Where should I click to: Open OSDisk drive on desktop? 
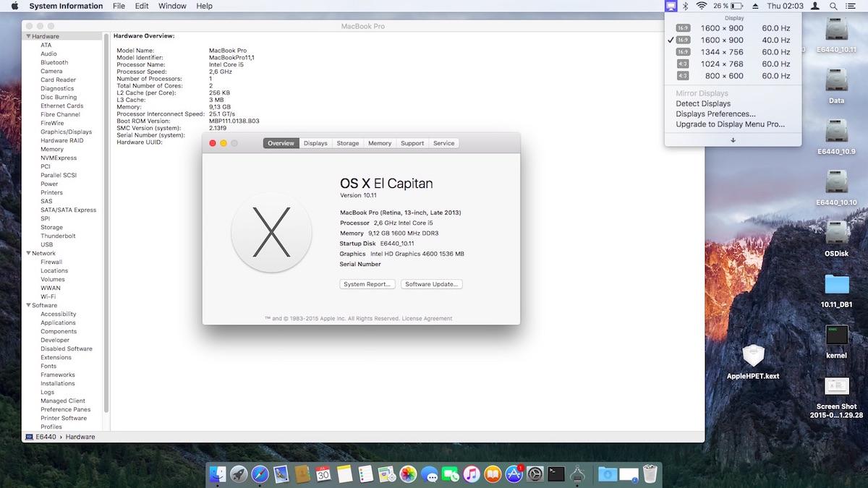coord(836,238)
